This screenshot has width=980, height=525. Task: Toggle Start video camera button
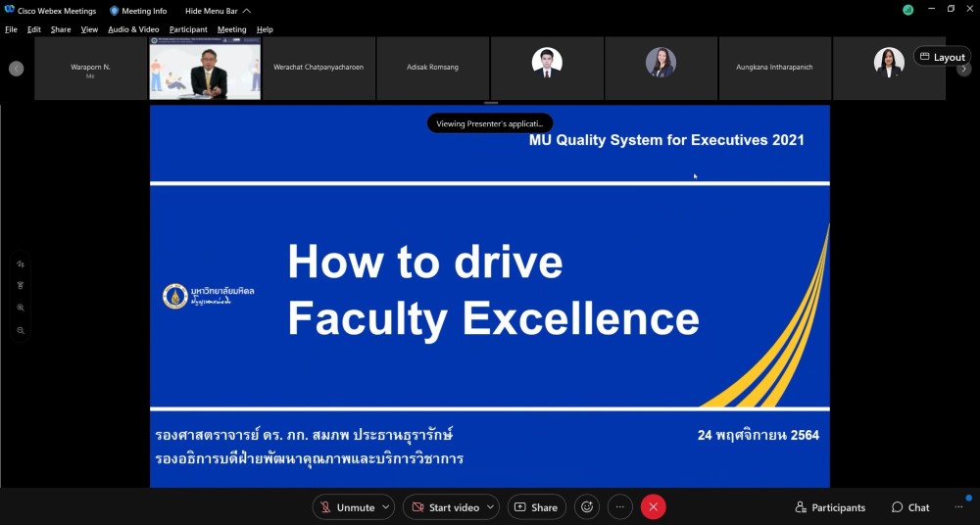click(445, 507)
